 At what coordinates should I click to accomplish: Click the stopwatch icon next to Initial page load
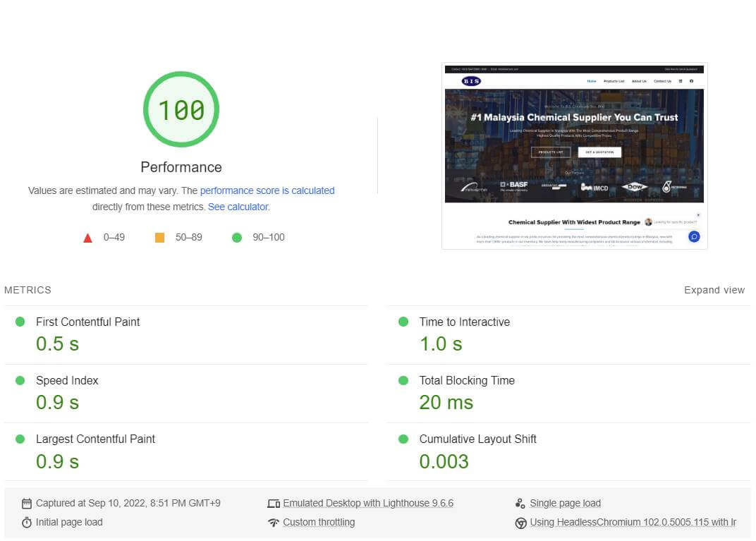(x=26, y=522)
